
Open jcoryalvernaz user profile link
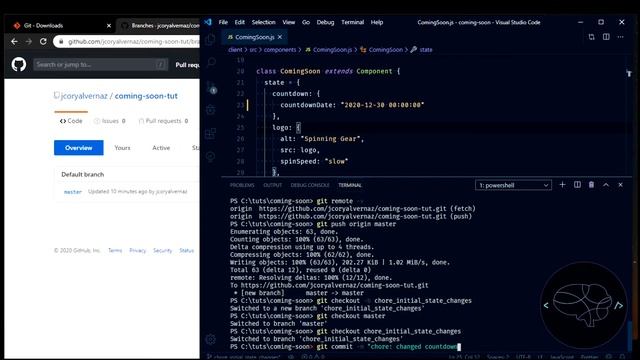pos(84,96)
